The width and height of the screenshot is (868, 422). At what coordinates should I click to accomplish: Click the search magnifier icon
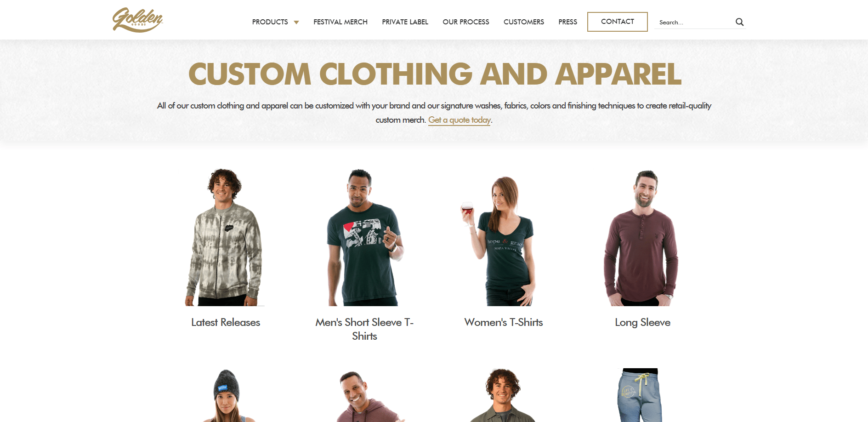pos(739,22)
